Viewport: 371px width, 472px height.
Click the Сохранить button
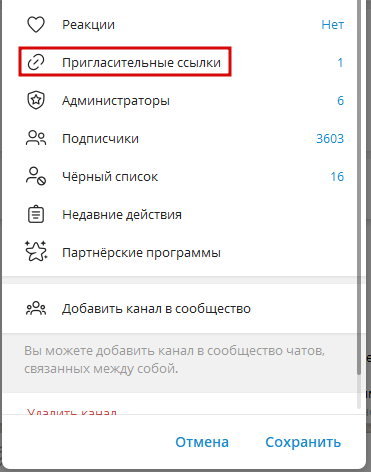click(x=303, y=442)
